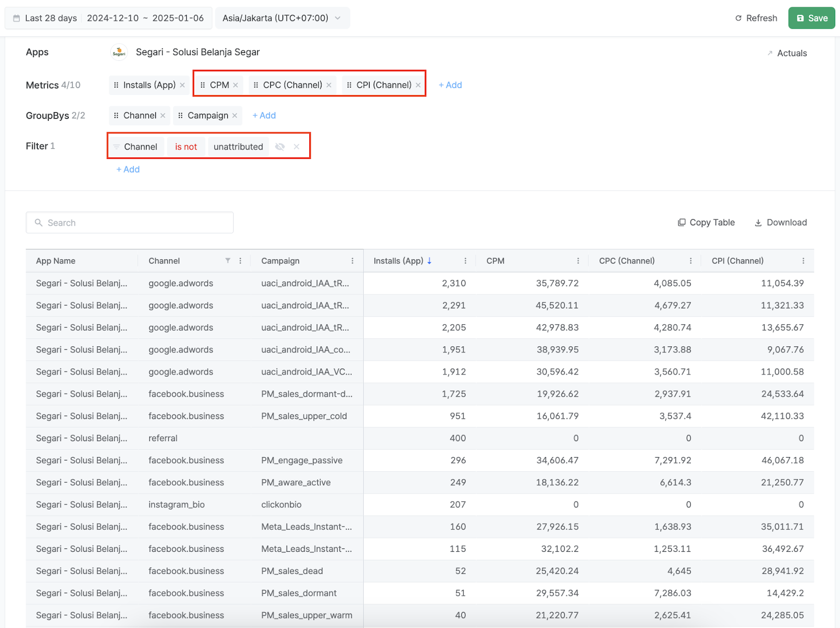Open the Actuals view link

point(787,53)
